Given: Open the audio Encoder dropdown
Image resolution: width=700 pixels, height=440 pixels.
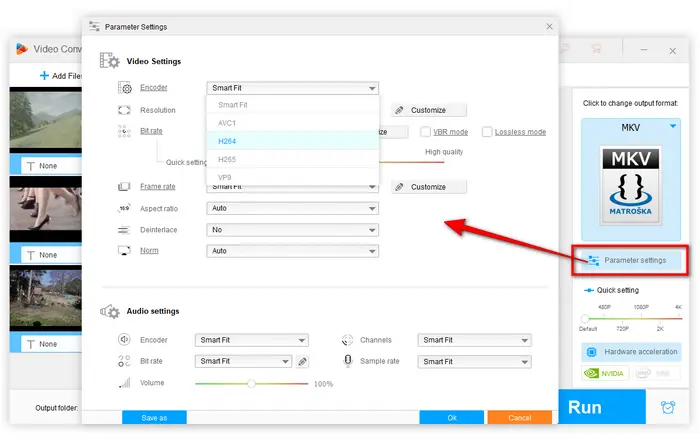Looking at the screenshot, I should coord(251,340).
